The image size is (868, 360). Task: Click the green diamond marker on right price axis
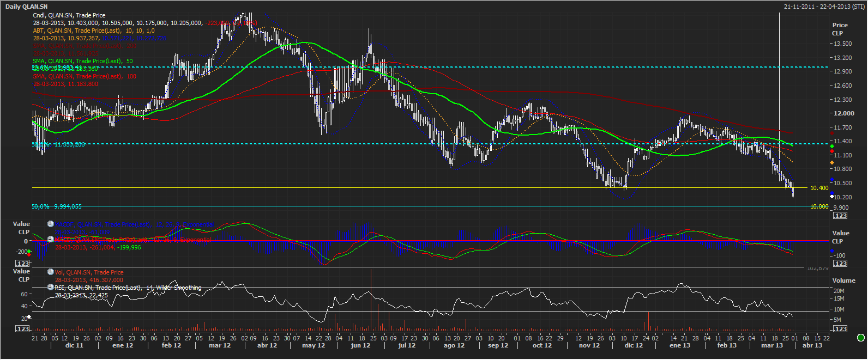(831, 146)
